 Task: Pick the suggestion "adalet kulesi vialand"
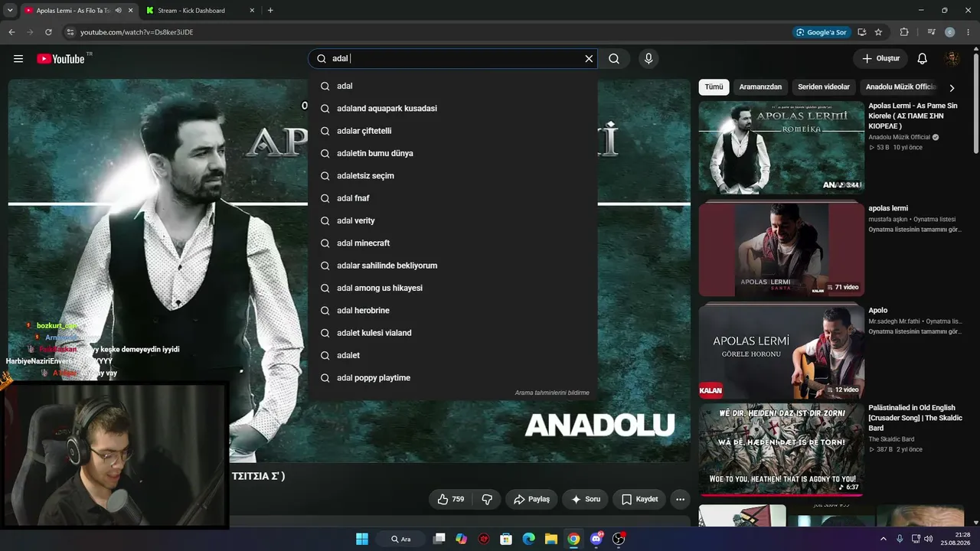pyautogui.click(x=452, y=333)
